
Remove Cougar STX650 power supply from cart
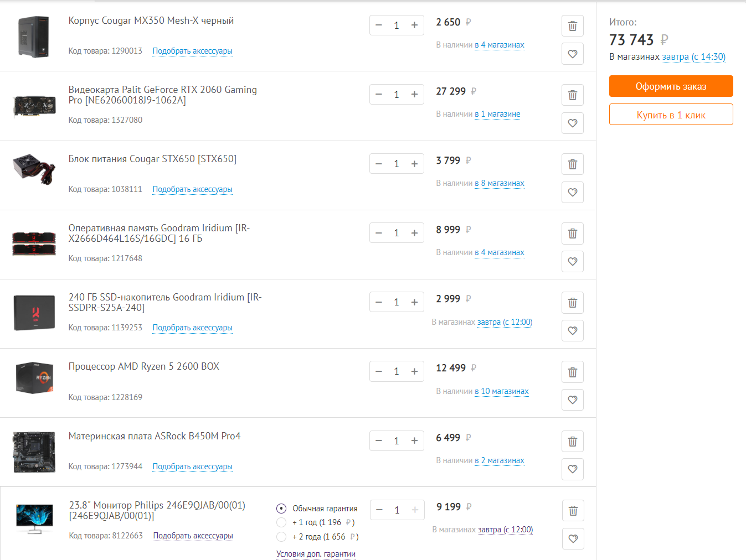tap(573, 164)
